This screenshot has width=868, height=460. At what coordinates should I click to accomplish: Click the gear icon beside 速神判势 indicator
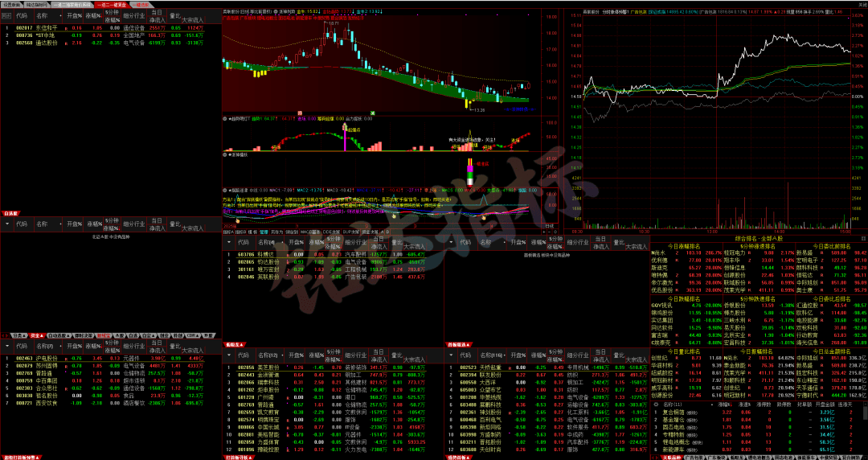click(275, 10)
